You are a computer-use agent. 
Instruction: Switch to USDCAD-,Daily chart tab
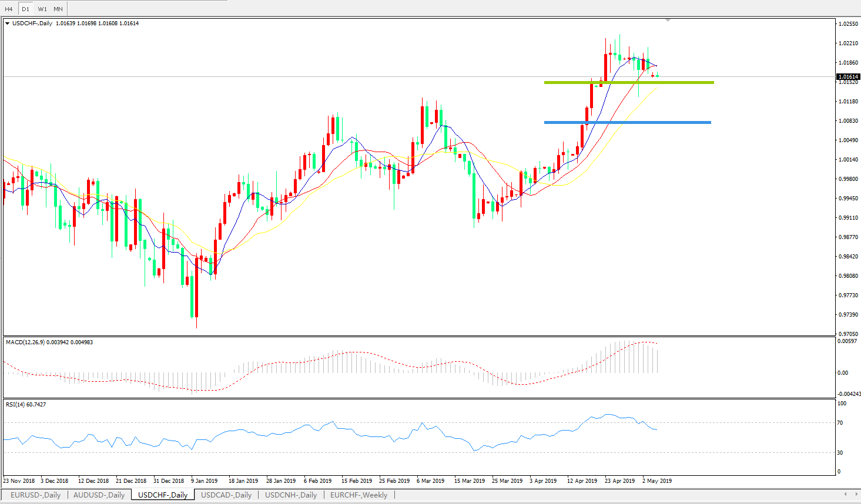tap(226, 495)
